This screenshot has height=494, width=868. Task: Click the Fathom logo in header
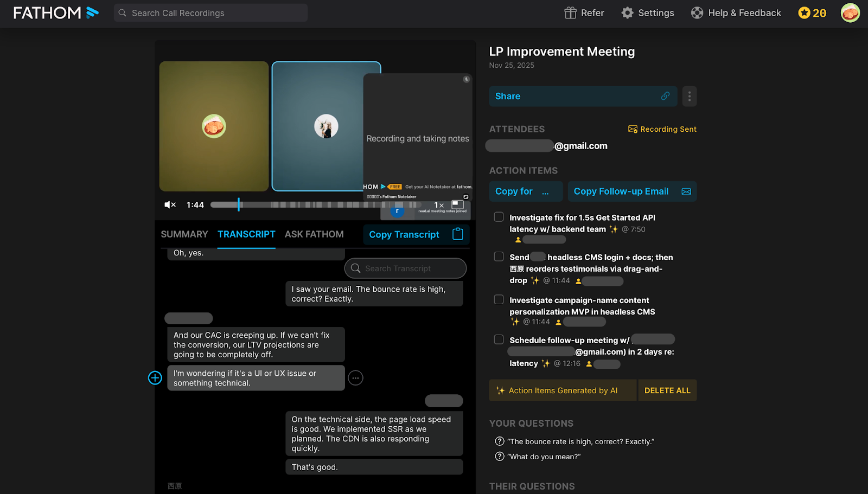(x=56, y=13)
